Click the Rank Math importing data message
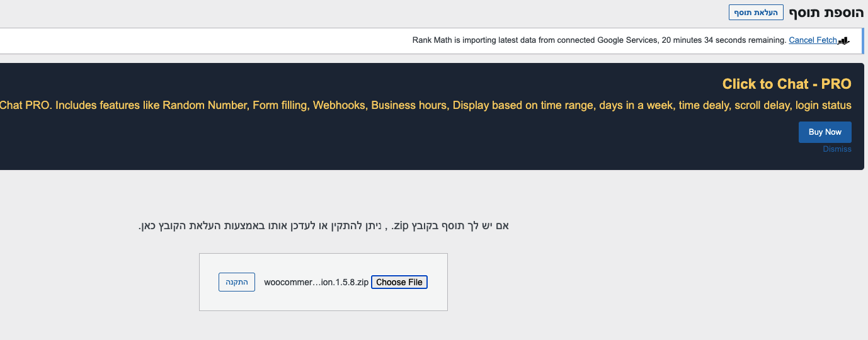The image size is (868, 340). click(x=599, y=40)
